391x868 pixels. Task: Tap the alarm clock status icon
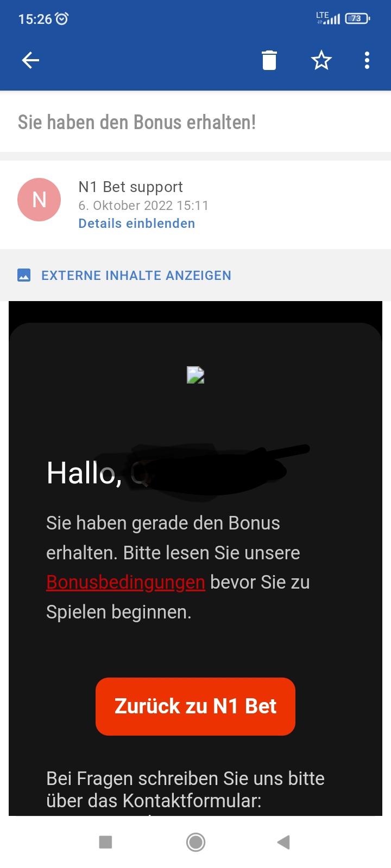(x=62, y=19)
